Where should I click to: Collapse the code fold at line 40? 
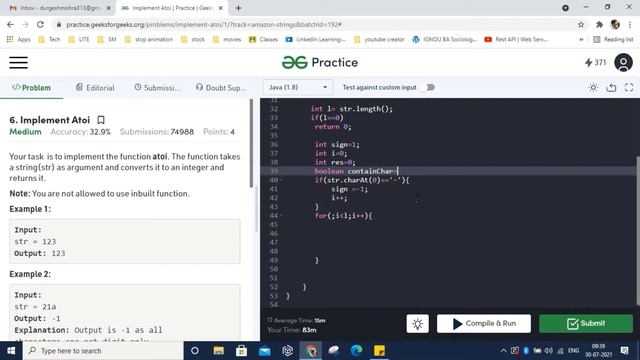281,180
